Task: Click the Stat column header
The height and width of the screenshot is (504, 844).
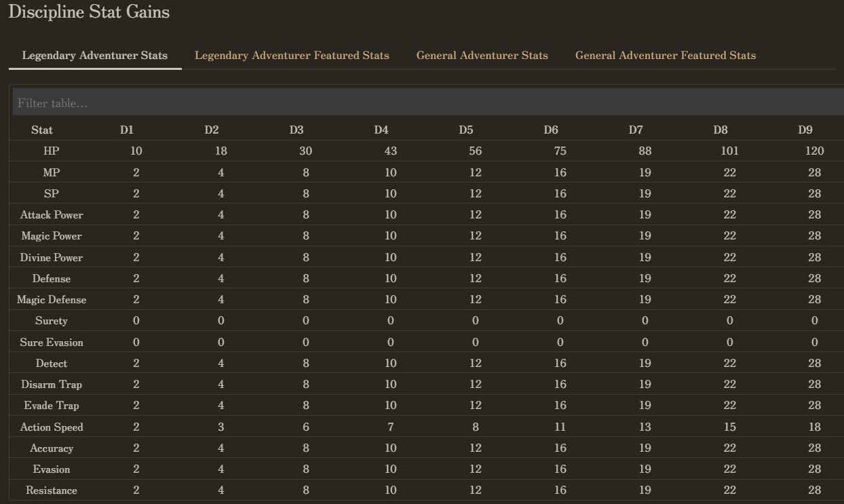Action: coord(42,130)
